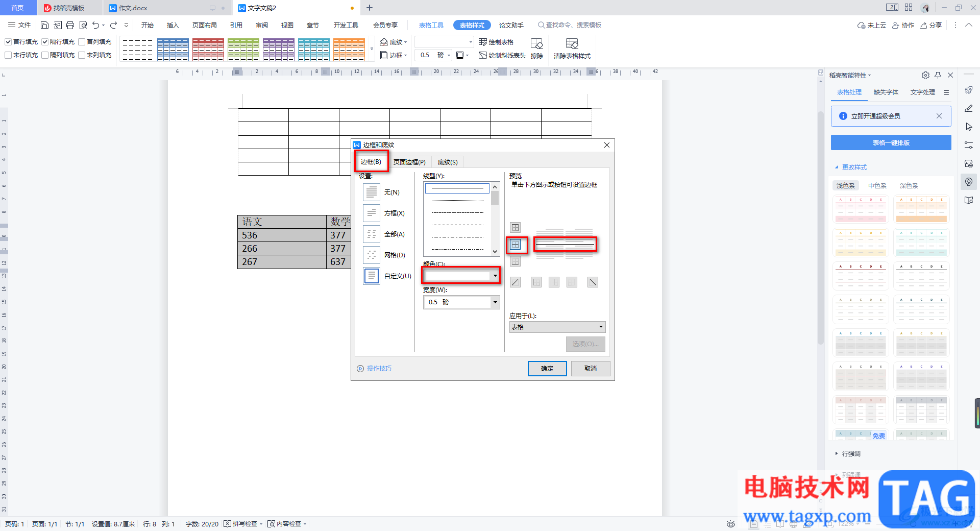Click the 表格一键排版 button
This screenshot has height=531, width=980.
click(891, 142)
